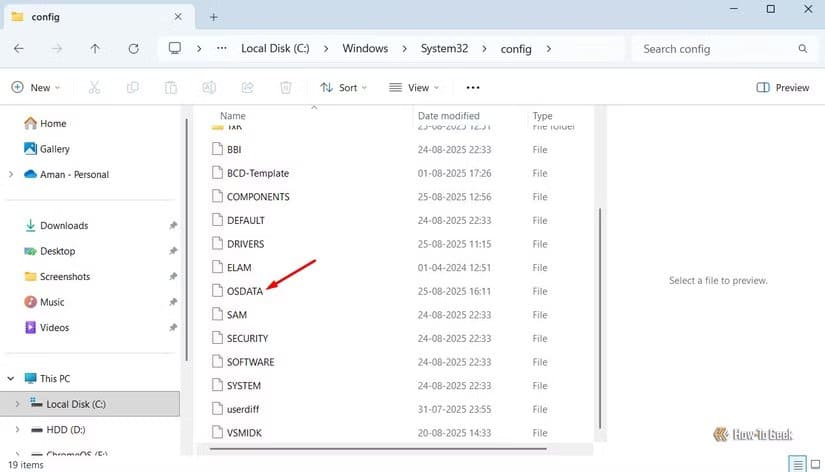Collapse the This PC tree node
The width and height of the screenshot is (825, 472).
point(11,378)
